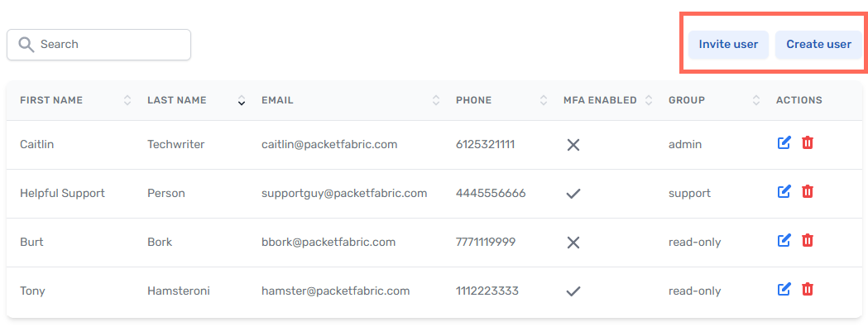The height and width of the screenshot is (327, 868).
Task: Delete user Tony Hamsteroni
Action: [x=808, y=289]
